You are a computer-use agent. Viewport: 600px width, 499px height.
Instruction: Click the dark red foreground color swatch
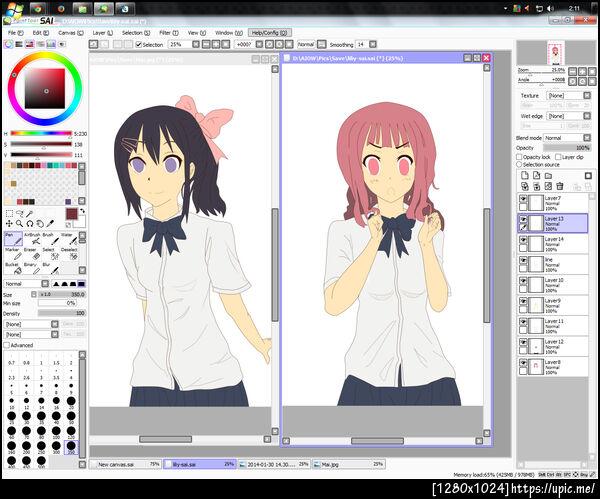coord(72,214)
